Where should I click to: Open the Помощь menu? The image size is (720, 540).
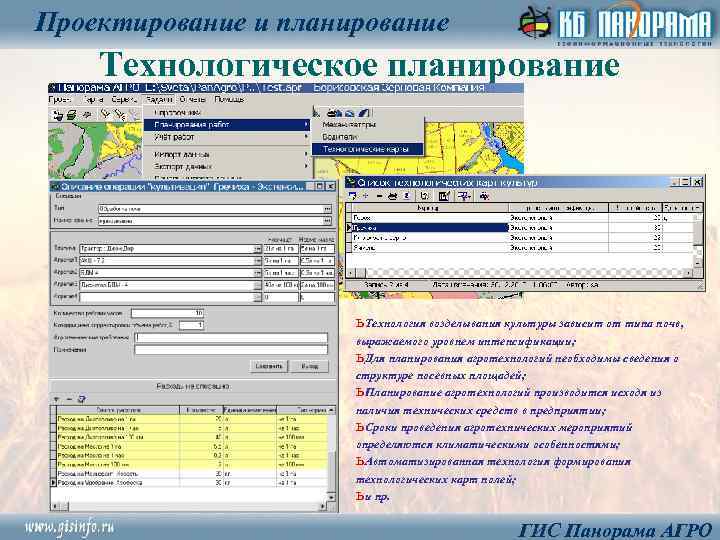point(229,99)
